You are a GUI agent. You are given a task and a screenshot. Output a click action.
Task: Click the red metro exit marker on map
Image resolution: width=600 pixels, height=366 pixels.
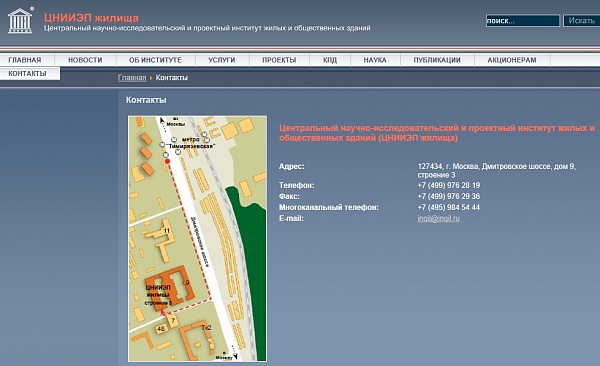(x=167, y=162)
